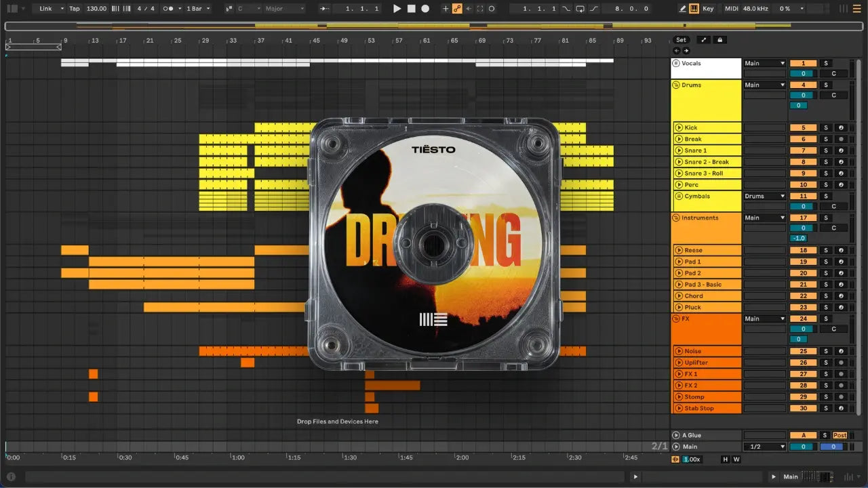868x488 pixels.
Task: Deactivate the Chord track activator 22
Action: 804,296
